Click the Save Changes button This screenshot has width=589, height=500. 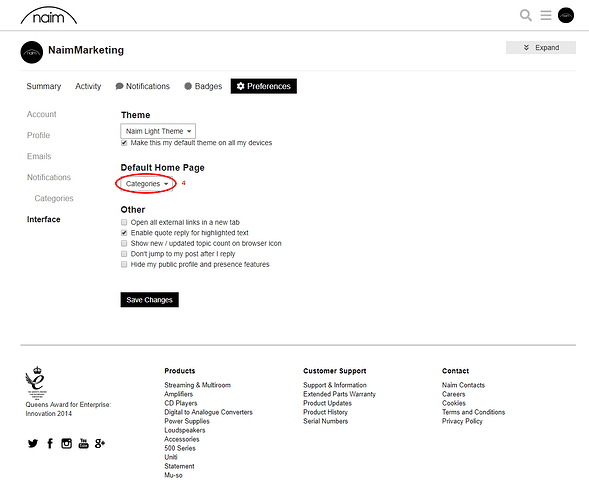coord(150,300)
